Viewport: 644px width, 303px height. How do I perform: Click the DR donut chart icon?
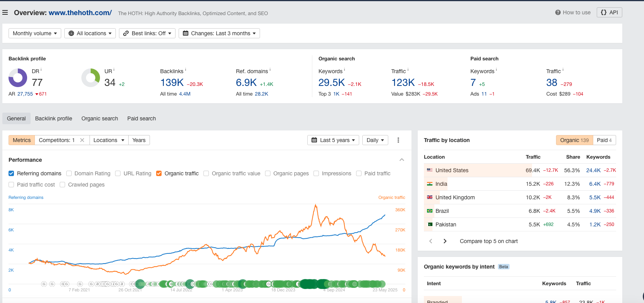18,78
